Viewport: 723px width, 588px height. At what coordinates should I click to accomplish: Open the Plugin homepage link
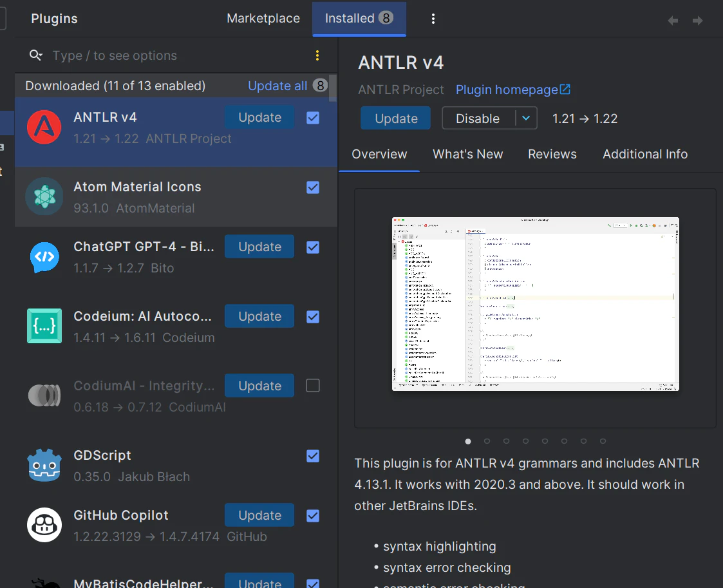click(512, 90)
